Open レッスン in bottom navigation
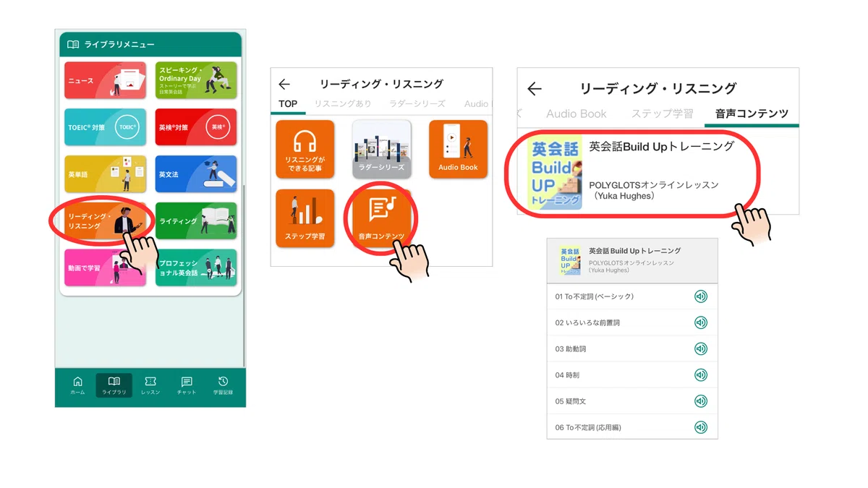Viewport: 868px width, 488px height. point(150,386)
